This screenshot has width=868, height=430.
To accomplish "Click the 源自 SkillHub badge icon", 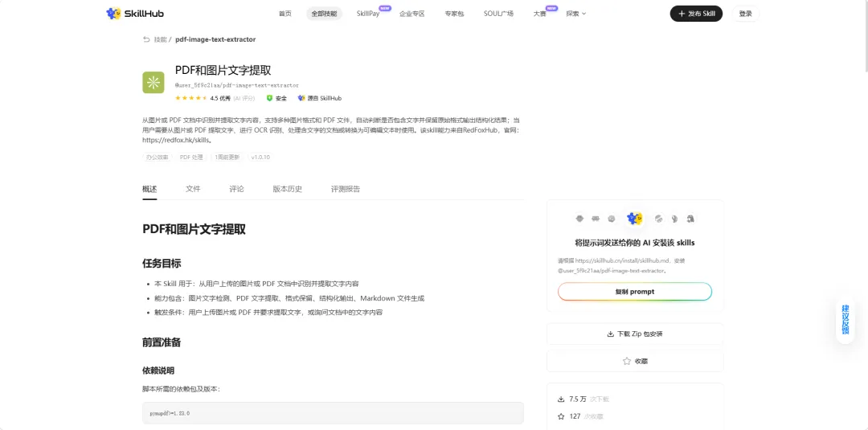I will pyautogui.click(x=301, y=98).
